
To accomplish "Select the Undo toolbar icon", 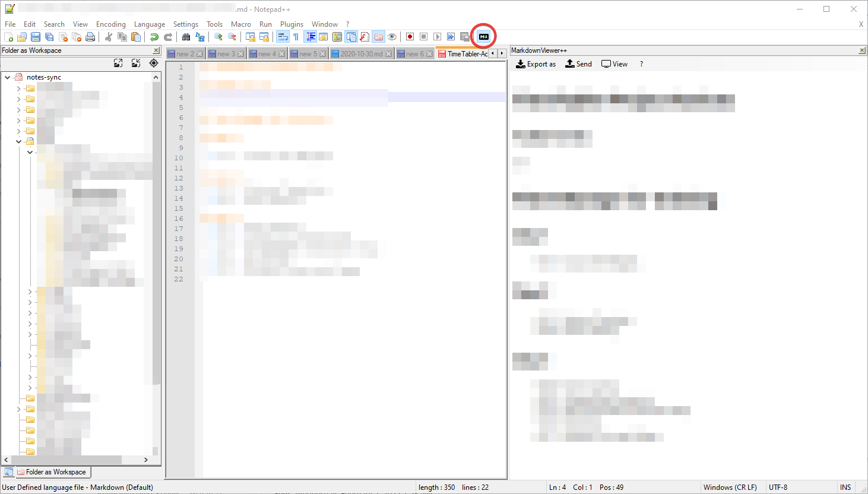I will pyautogui.click(x=154, y=36).
